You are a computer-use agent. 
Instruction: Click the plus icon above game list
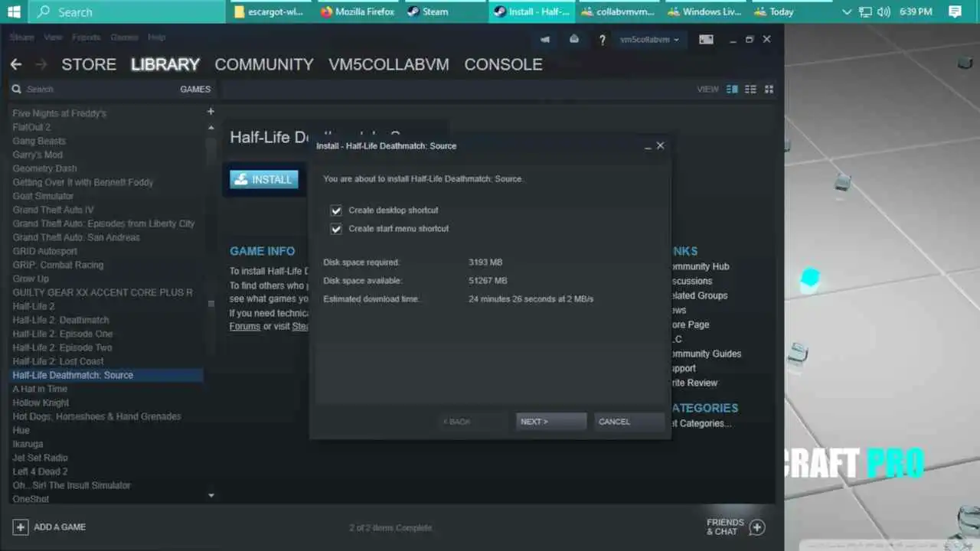click(x=211, y=111)
